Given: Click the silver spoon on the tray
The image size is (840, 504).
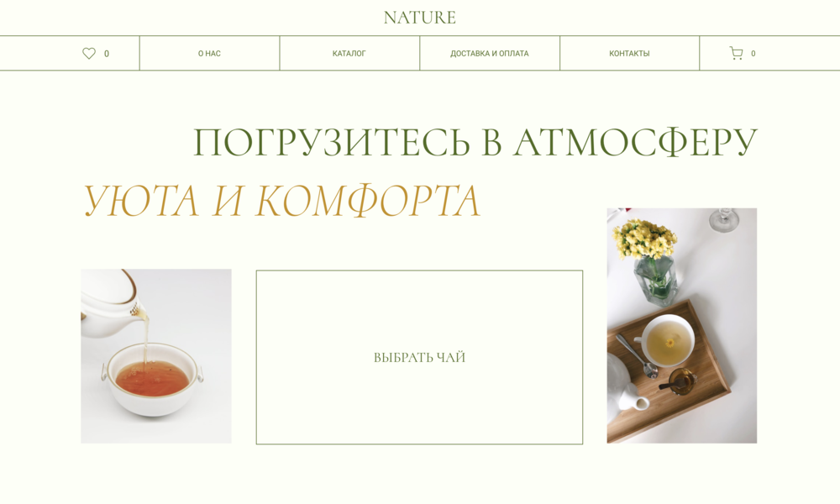Looking at the screenshot, I should [637, 356].
